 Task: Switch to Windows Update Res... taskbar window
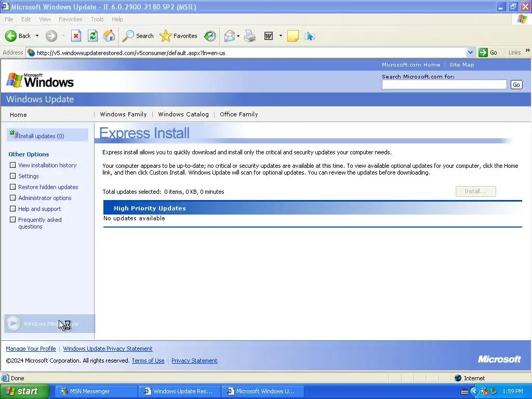[x=179, y=391]
